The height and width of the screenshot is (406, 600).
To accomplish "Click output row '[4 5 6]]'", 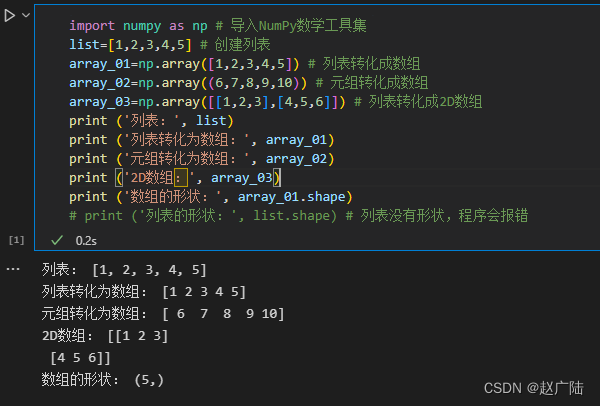I will [x=80, y=358].
